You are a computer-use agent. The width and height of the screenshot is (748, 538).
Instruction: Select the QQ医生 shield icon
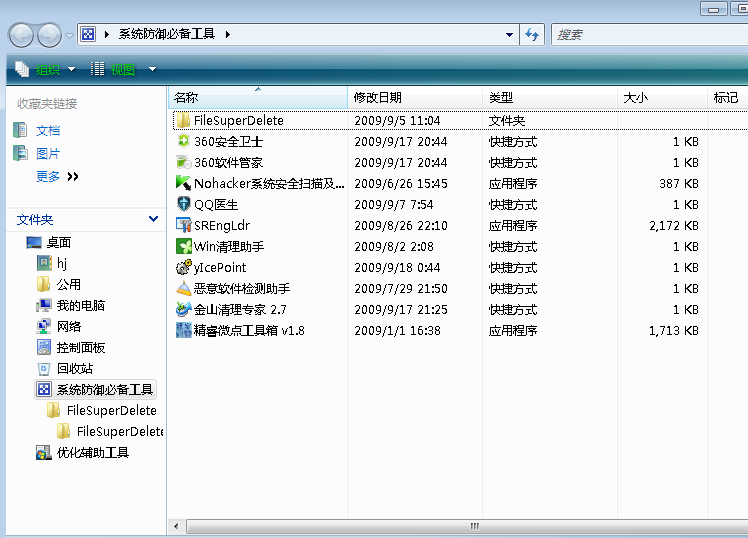point(183,205)
